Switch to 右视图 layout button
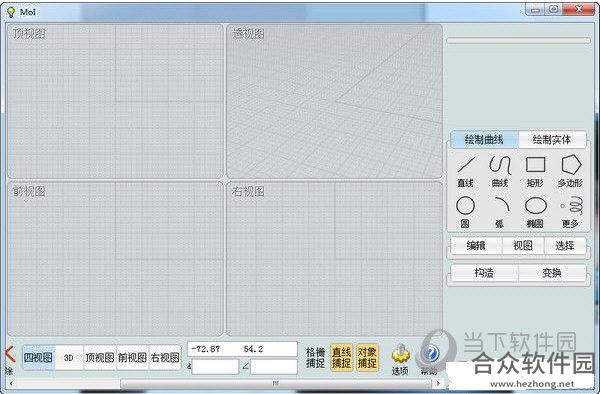The width and height of the screenshot is (600, 394). click(x=165, y=357)
